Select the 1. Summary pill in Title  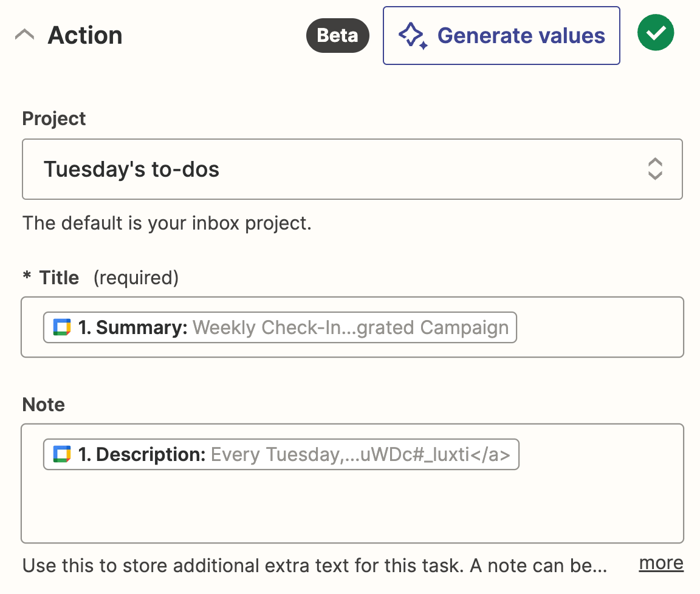point(280,327)
